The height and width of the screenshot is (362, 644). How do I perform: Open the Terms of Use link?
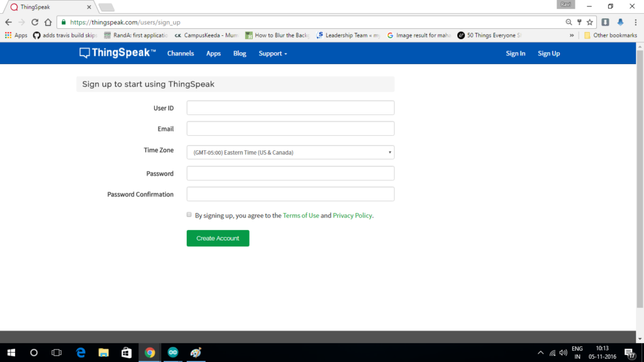(x=301, y=216)
